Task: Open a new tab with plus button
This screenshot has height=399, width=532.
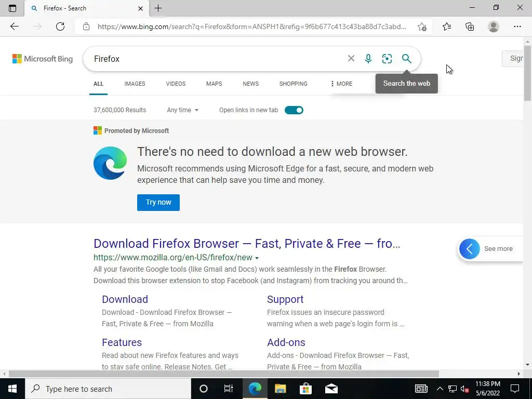Action: click(158, 8)
